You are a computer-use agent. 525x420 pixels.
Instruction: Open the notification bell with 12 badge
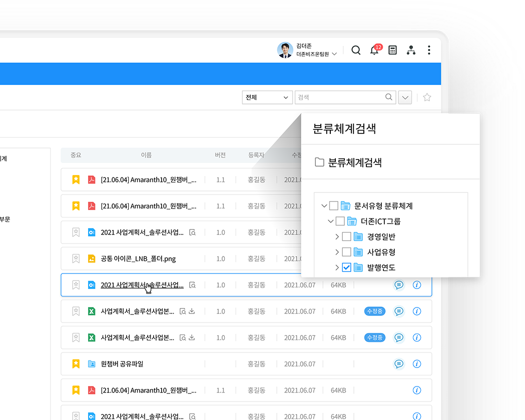coord(375,50)
